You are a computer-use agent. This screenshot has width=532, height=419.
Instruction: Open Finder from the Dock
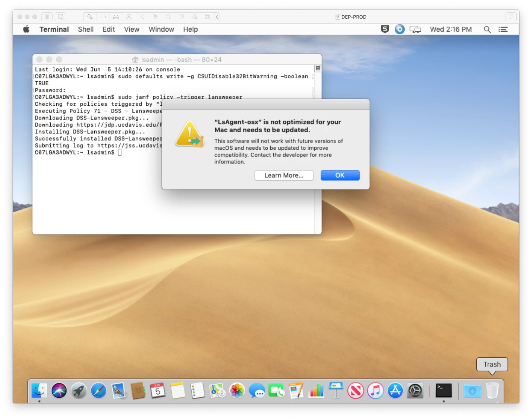coord(39,391)
